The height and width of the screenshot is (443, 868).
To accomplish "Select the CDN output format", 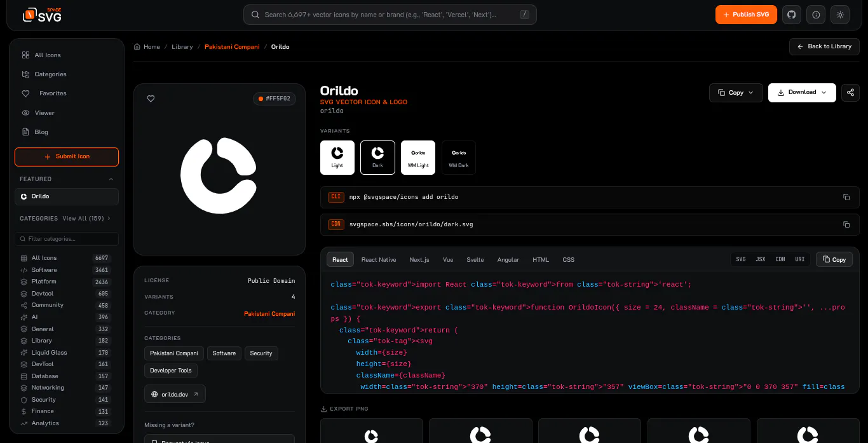I will [780, 259].
